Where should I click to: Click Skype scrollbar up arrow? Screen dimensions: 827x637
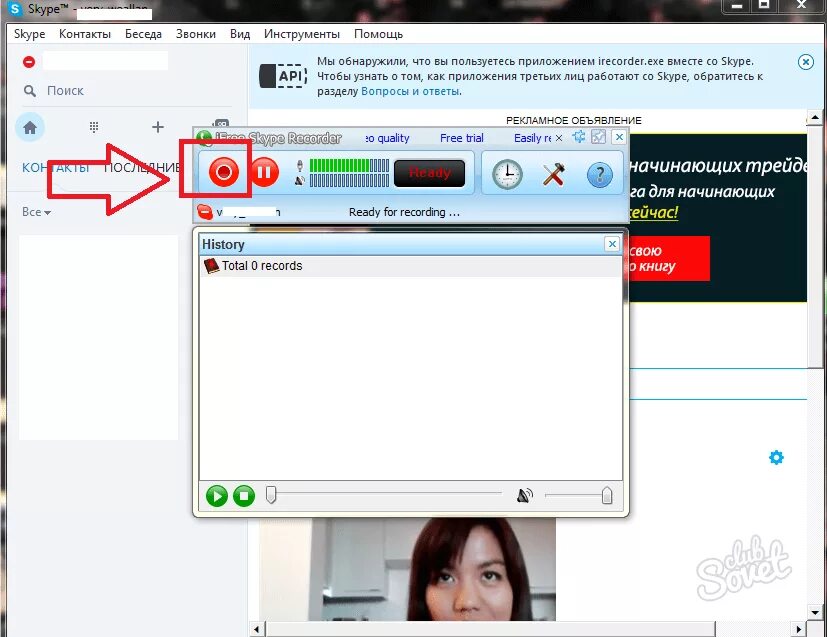[x=815, y=117]
